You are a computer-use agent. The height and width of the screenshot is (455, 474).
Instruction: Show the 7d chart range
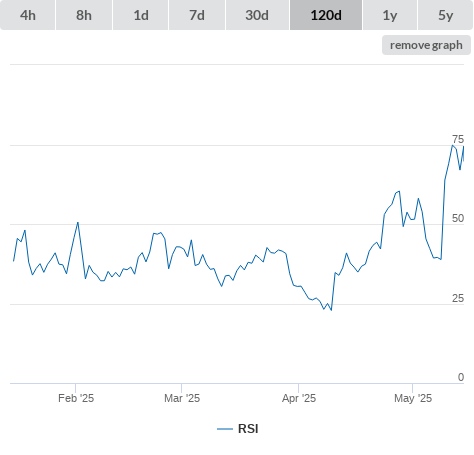(x=197, y=15)
